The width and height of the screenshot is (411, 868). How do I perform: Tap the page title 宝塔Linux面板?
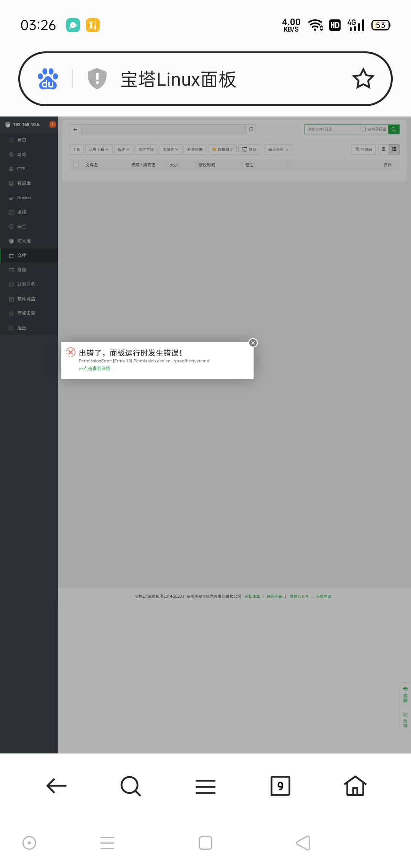(178, 79)
